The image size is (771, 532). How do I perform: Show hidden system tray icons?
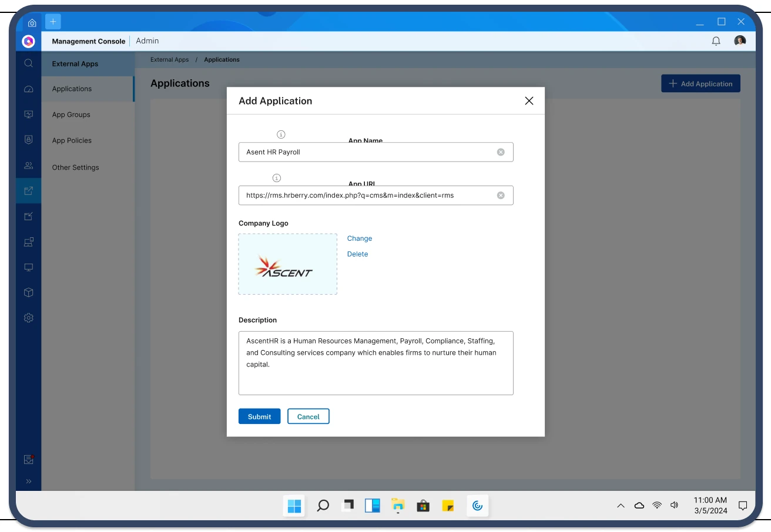pyautogui.click(x=621, y=506)
